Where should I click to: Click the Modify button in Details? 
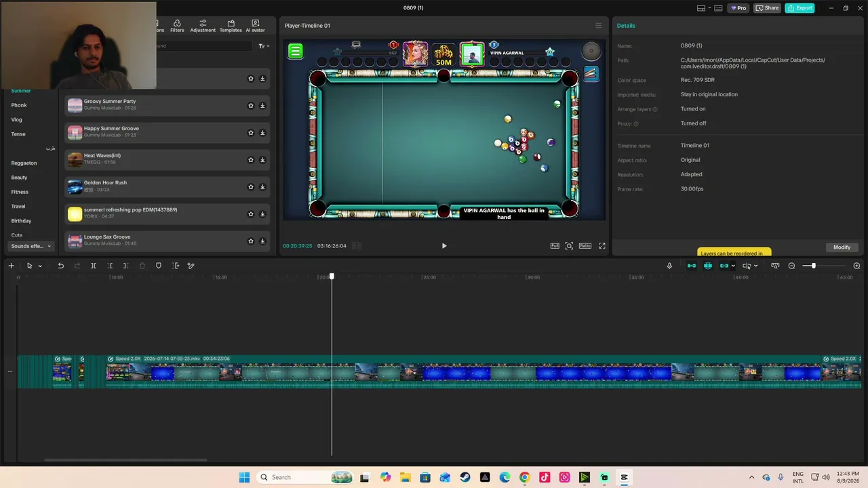click(842, 247)
